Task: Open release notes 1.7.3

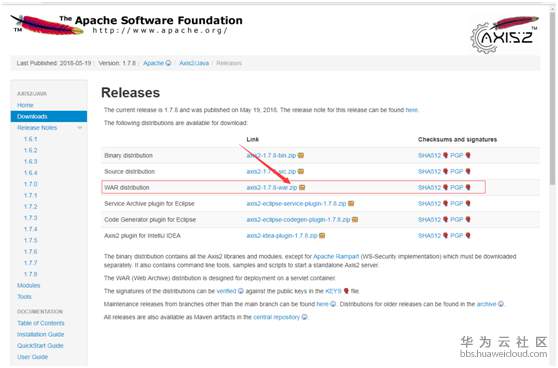Action: (x=31, y=217)
